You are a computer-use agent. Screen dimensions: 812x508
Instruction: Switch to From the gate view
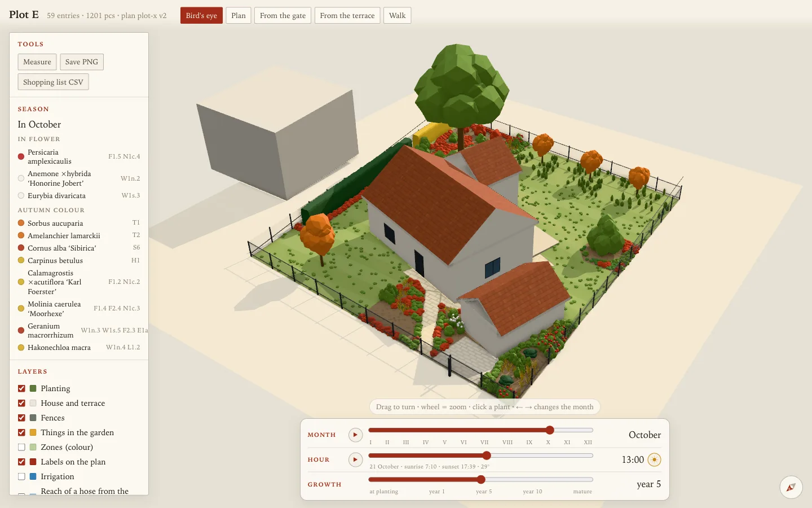(x=283, y=15)
